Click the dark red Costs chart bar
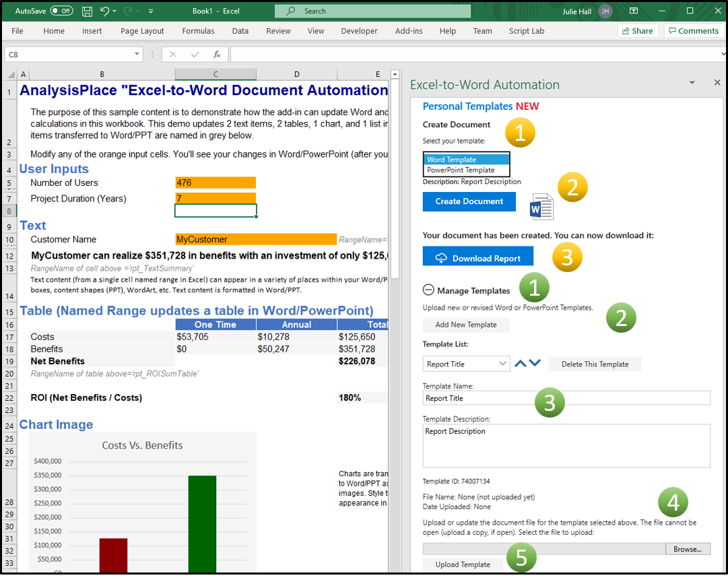The height and width of the screenshot is (588, 728). pyautogui.click(x=113, y=555)
